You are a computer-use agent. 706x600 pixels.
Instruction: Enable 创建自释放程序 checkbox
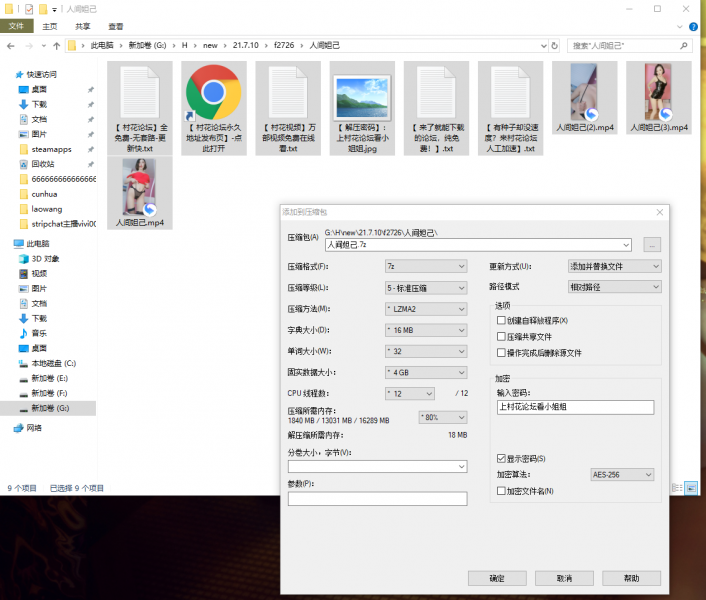click(x=501, y=320)
